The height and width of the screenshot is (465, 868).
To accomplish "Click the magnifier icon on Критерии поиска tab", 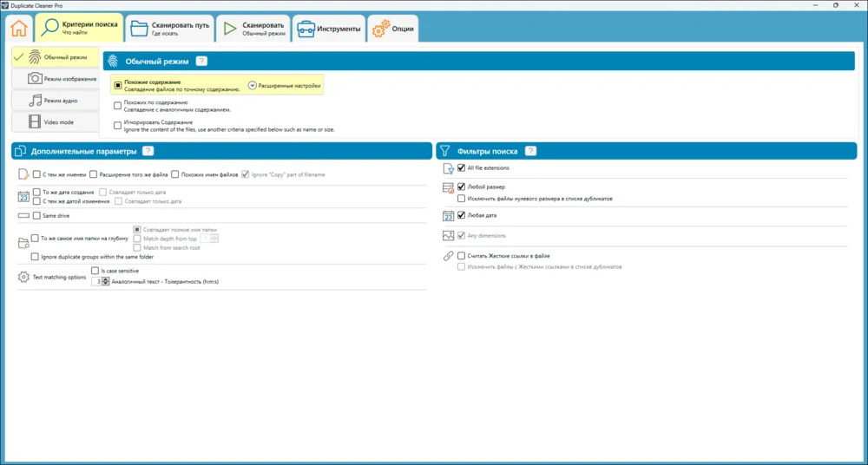I will click(x=51, y=28).
